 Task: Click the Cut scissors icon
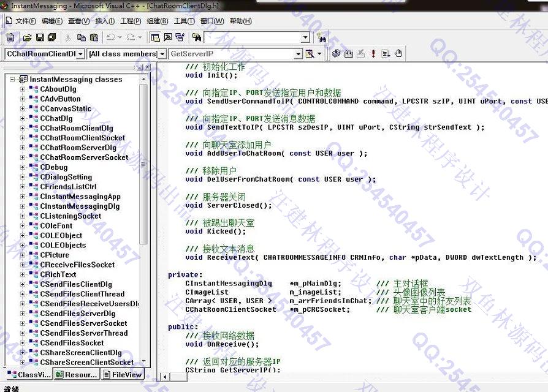[68, 37]
